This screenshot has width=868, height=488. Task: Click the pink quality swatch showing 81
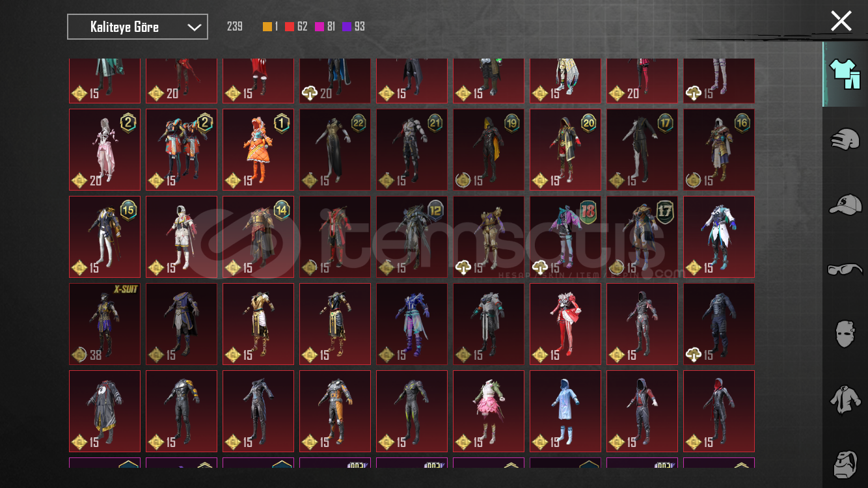[319, 27]
